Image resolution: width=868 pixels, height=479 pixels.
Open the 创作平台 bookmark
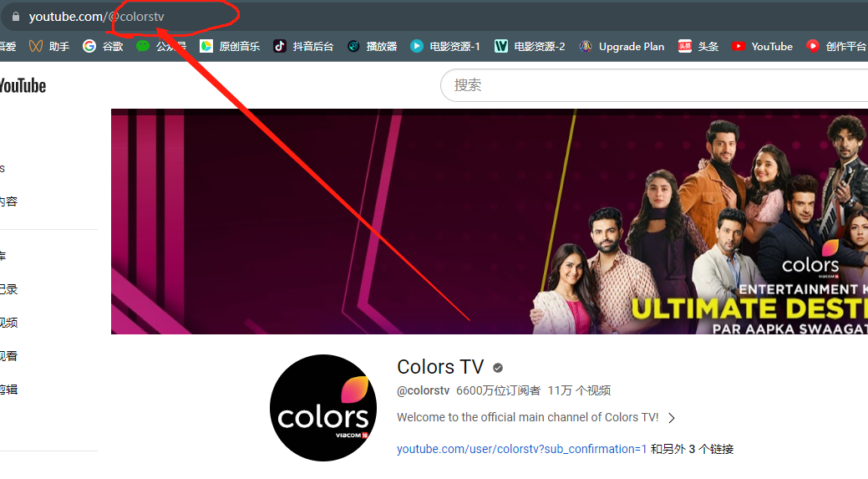(836, 47)
